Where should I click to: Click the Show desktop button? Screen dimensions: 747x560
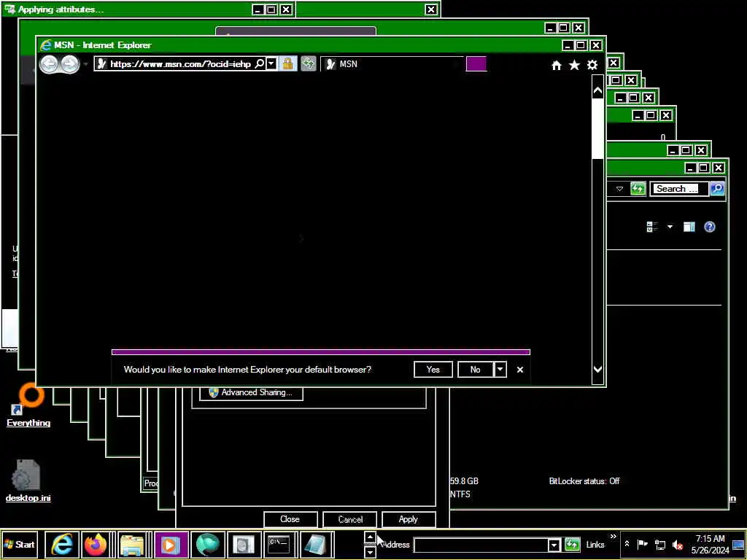739,544
